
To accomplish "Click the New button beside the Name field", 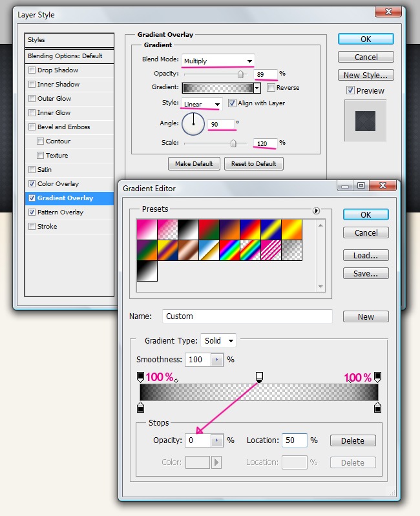I will click(366, 317).
